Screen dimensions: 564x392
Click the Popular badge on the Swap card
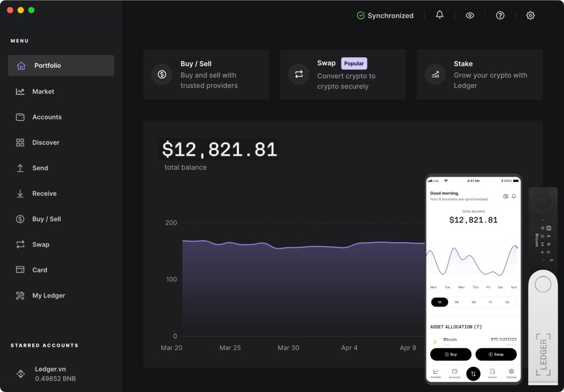354,63
